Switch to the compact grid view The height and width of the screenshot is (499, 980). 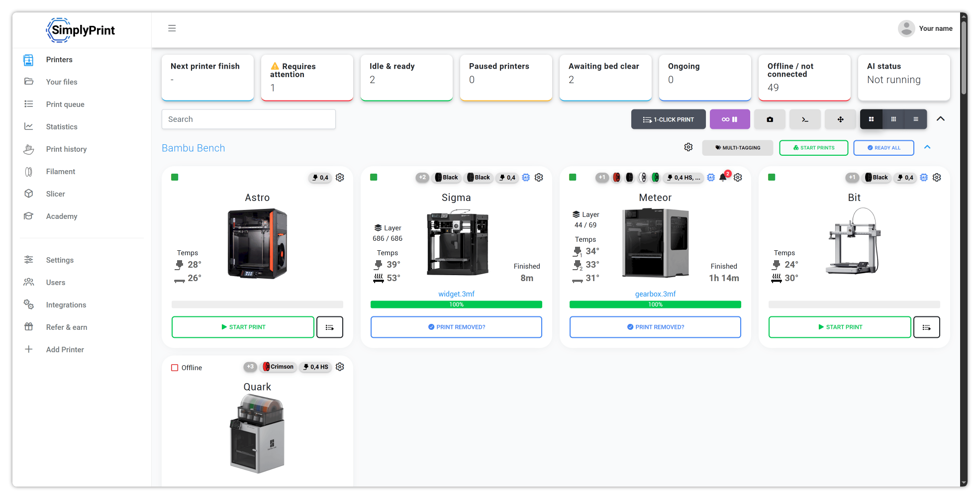(x=893, y=119)
